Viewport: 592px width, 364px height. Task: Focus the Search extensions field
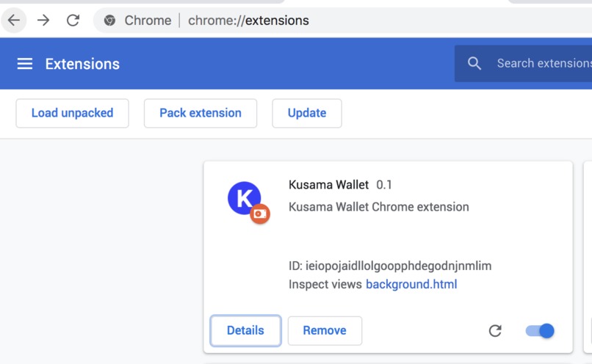(523, 63)
